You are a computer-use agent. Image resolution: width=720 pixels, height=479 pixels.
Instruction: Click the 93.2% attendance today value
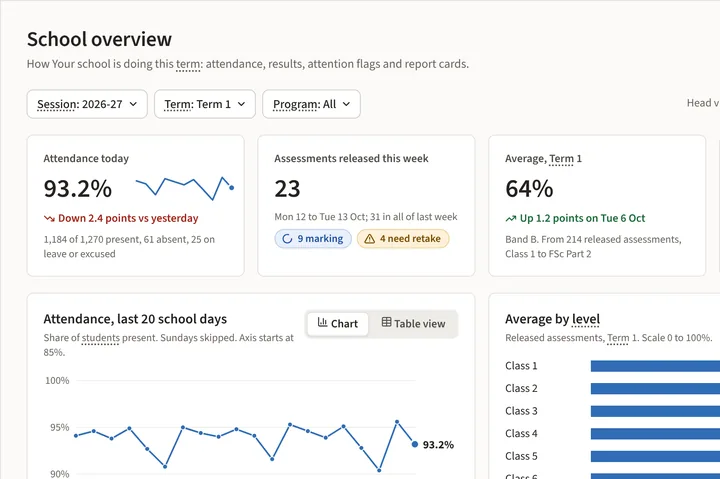coord(78,189)
